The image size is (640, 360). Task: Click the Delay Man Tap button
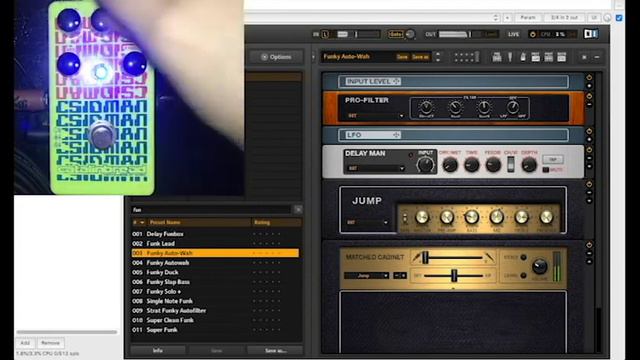click(553, 159)
